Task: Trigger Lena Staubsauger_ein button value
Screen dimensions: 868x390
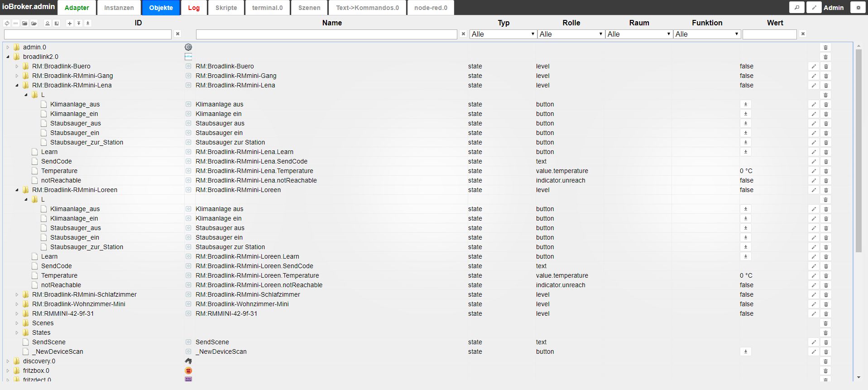Action: point(746,133)
